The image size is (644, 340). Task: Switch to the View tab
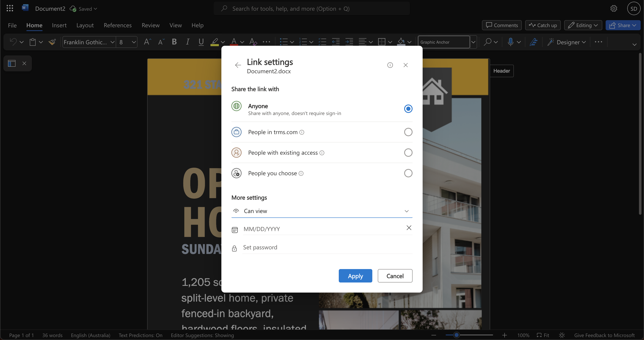tap(175, 25)
